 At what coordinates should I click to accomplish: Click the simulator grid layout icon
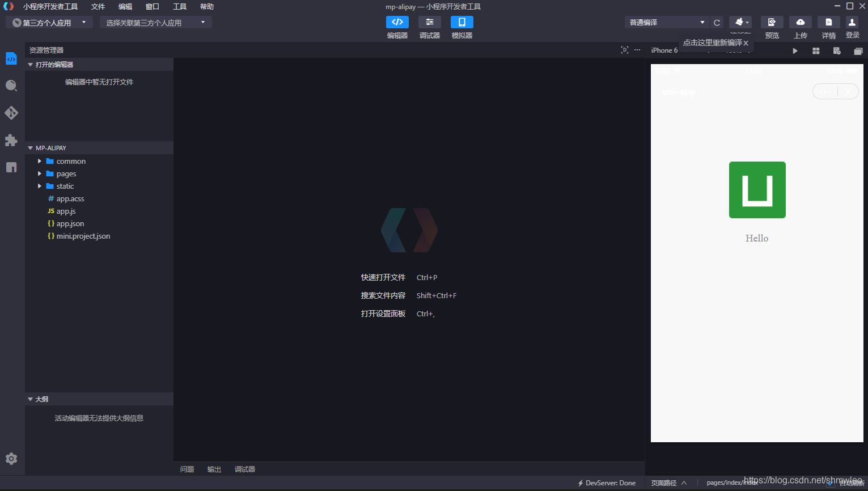(816, 51)
